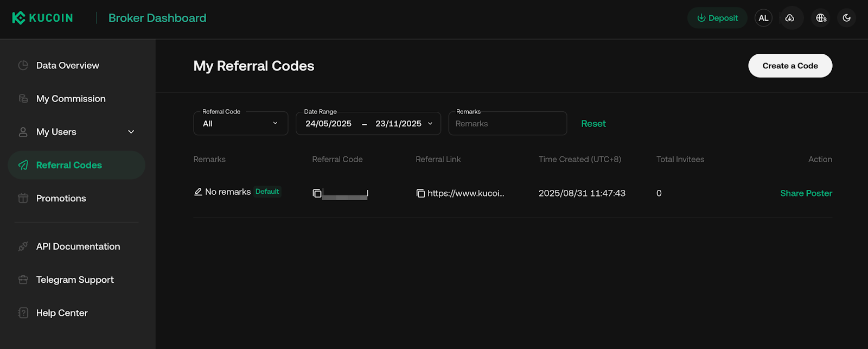Focus the Remarks input field
Image resolution: width=868 pixels, height=349 pixels.
pos(507,124)
